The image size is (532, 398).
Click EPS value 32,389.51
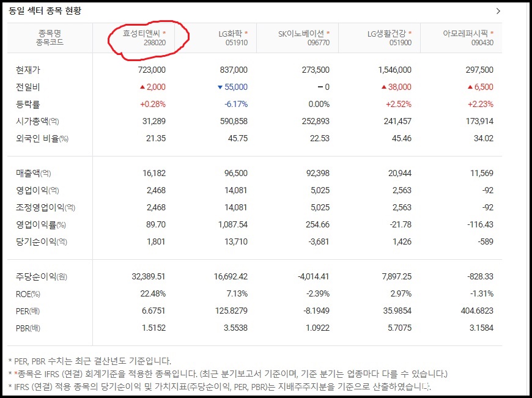pos(149,276)
